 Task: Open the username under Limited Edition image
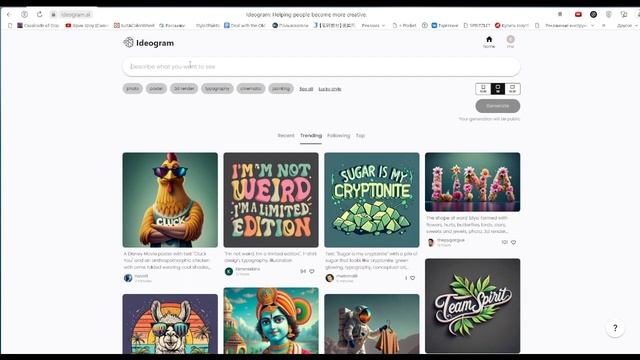(247, 269)
